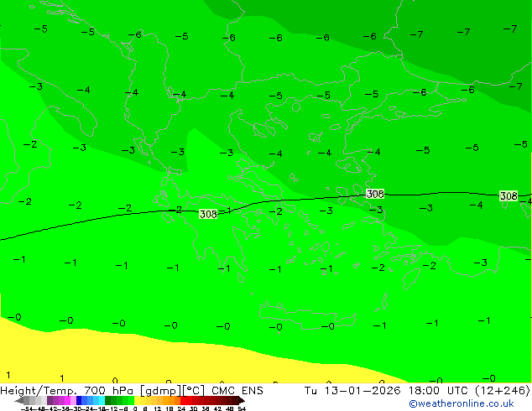
Task: Select the CMC ENS model label
Action: [237, 391]
